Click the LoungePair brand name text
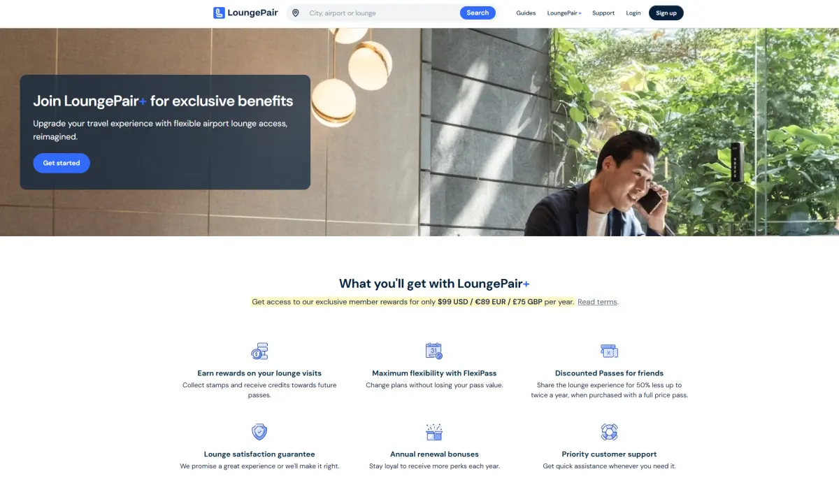 point(252,13)
